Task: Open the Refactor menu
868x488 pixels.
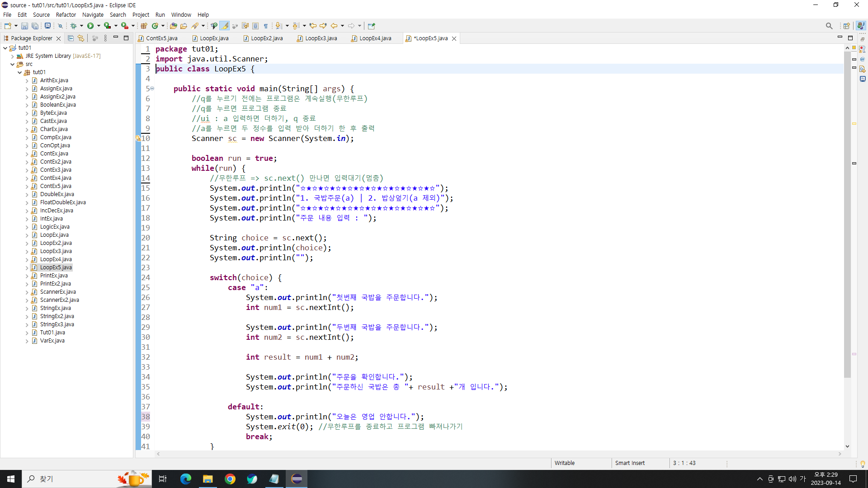Action: 66,14
